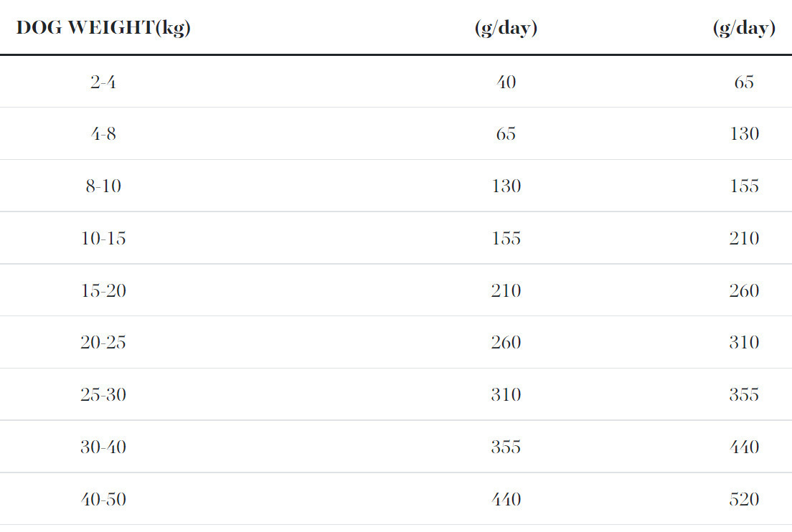Click the 155 value in the 10-15 row
Image resolution: width=792 pixels, height=532 pixels.
(x=506, y=239)
